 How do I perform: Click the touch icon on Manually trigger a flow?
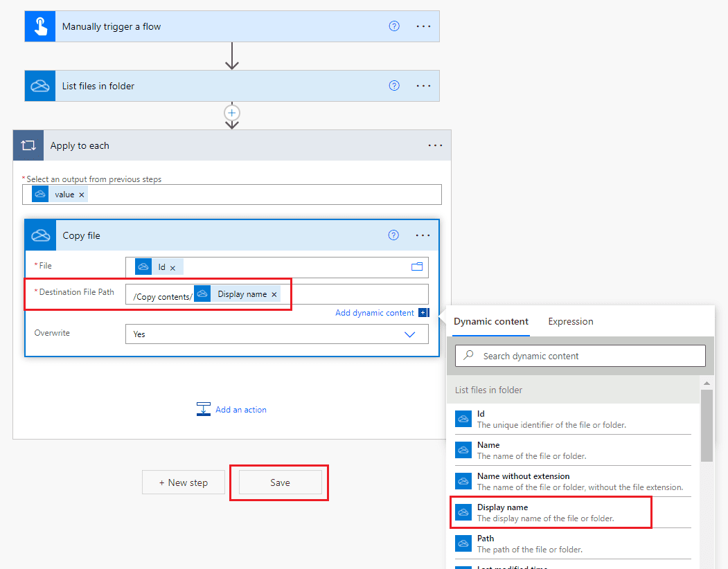[39, 26]
